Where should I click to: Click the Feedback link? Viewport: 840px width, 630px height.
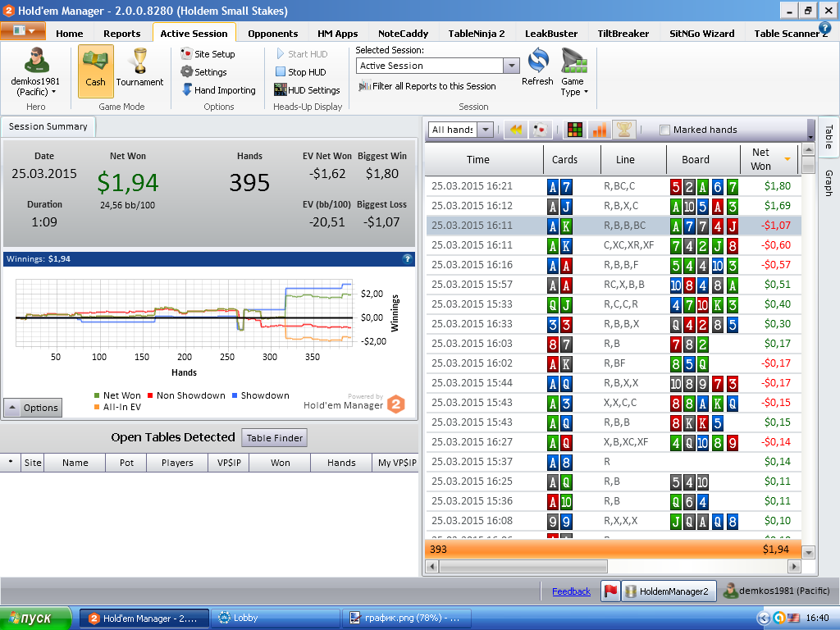(x=571, y=591)
